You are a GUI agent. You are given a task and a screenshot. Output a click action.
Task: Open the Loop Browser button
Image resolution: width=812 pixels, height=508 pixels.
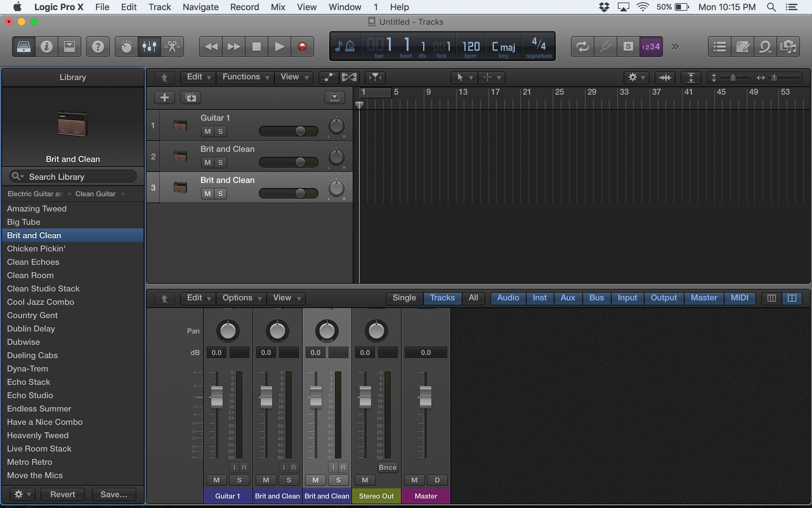tap(765, 47)
